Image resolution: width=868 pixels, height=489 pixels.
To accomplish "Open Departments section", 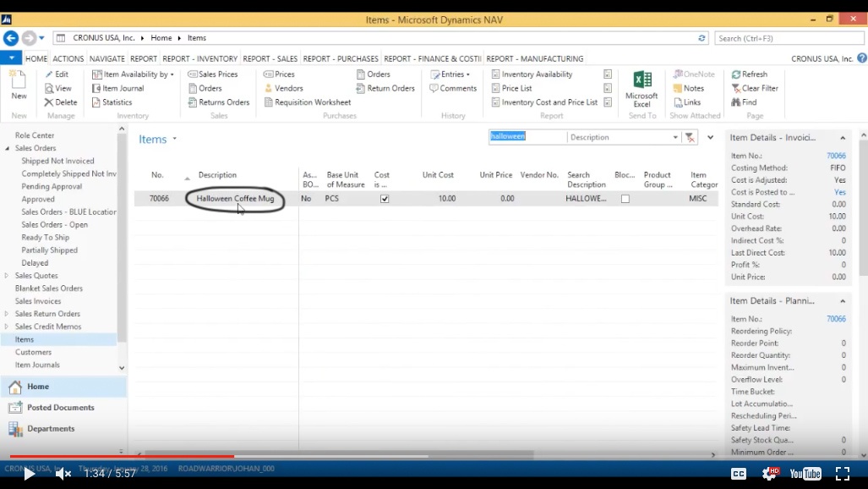I will click(63, 429).
